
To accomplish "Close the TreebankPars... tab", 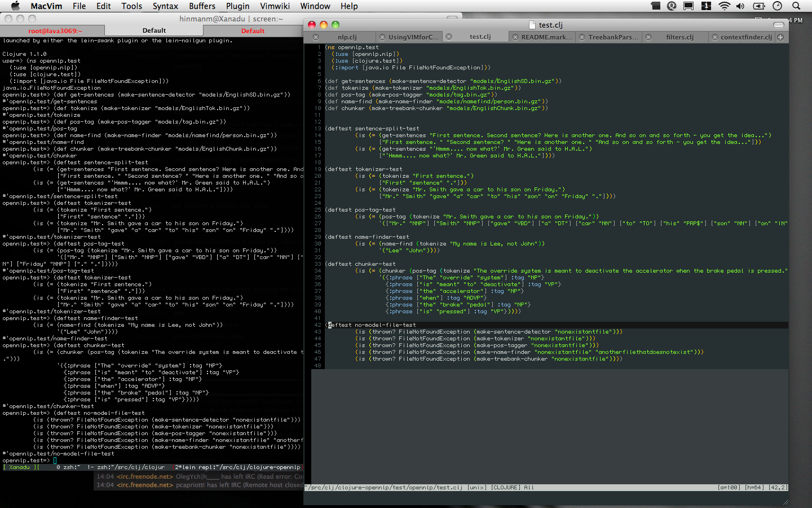I will pos(582,37).
